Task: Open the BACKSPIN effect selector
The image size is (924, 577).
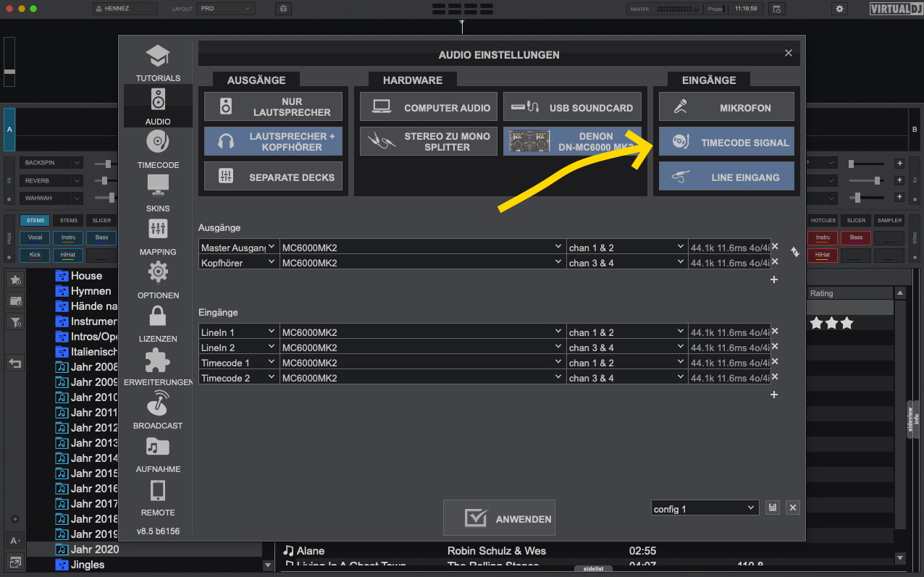Action: pyautogui.click(x=51, y=163)
